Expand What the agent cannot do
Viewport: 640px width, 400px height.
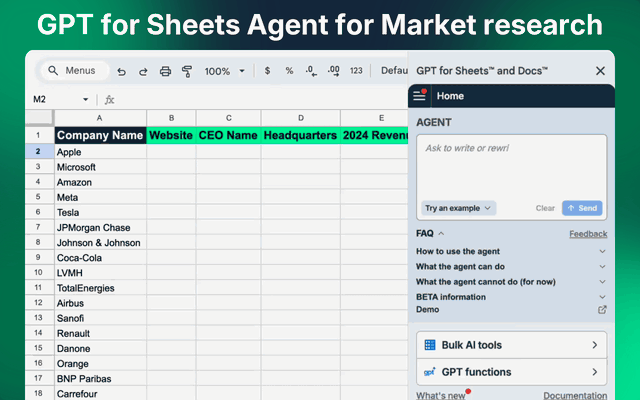(x=511, y=282)
